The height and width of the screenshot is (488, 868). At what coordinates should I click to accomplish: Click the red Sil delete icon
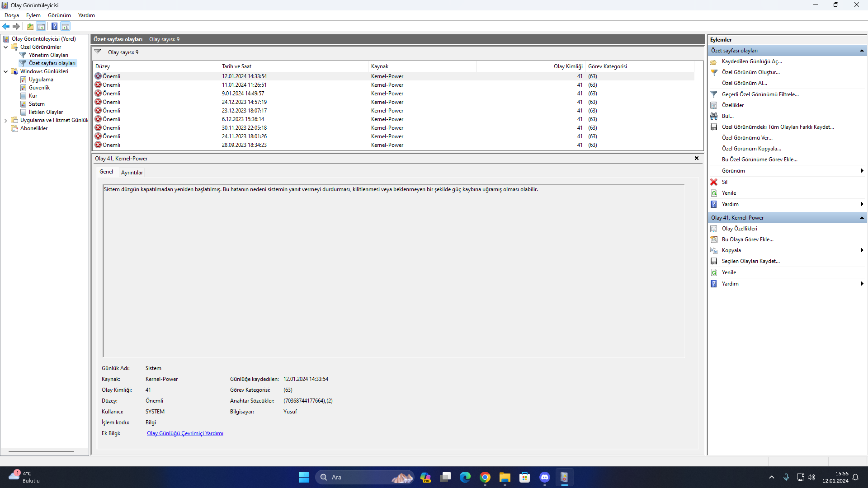[714, 182]
